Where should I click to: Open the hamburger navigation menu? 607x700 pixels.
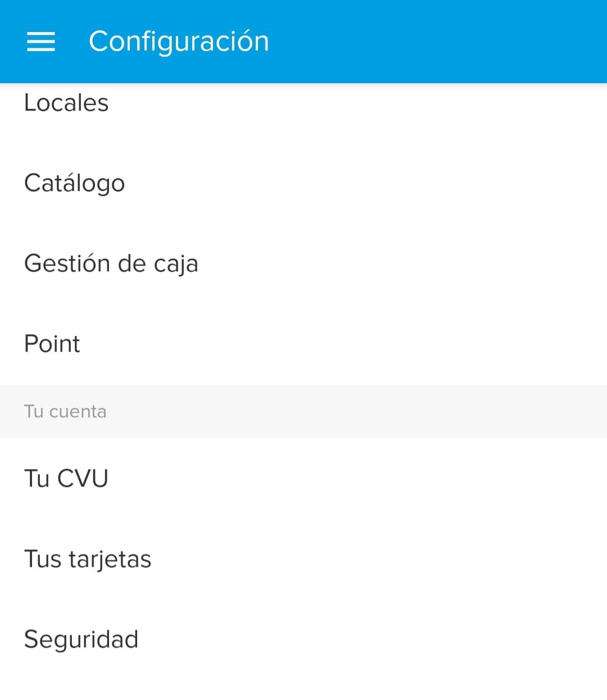pos(41,42)
